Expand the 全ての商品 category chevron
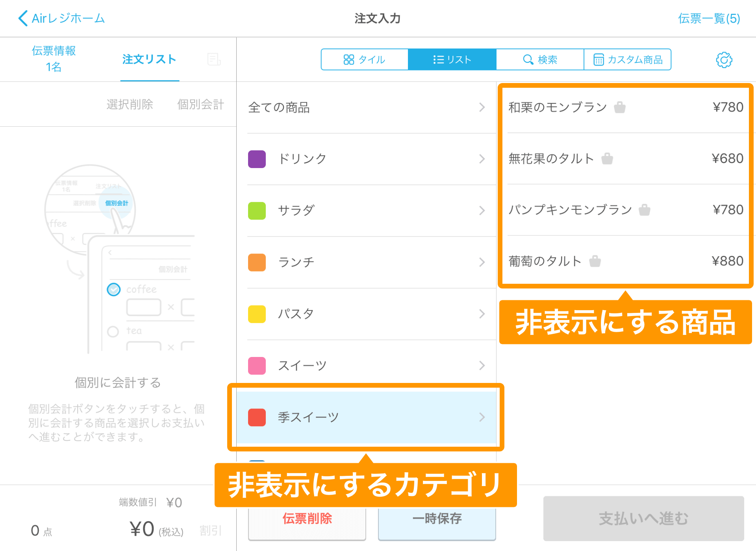756x551 pixels. pos(482,107)
